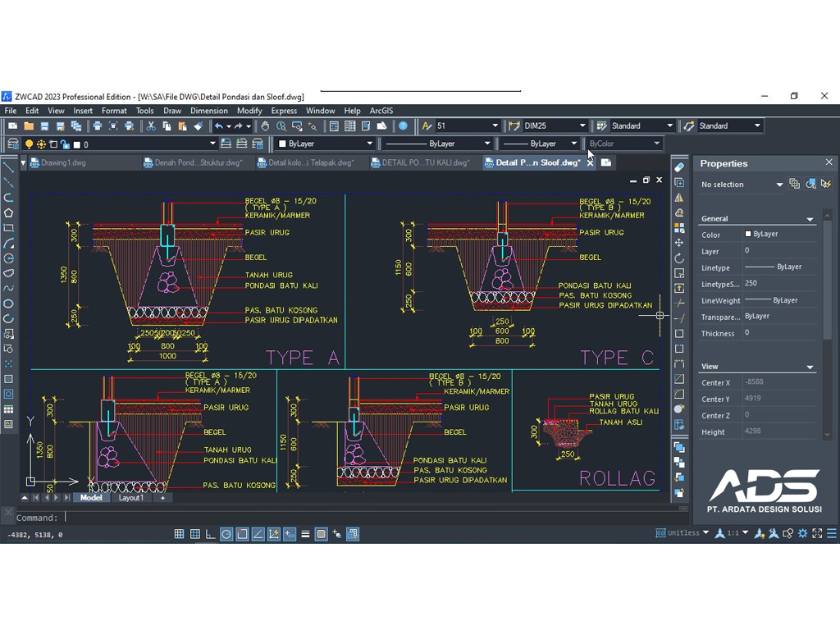The image size is (840, 630).
Task: Open the ByLayer color control swatch
Action: pyautogui.click(x=326, y=144)
